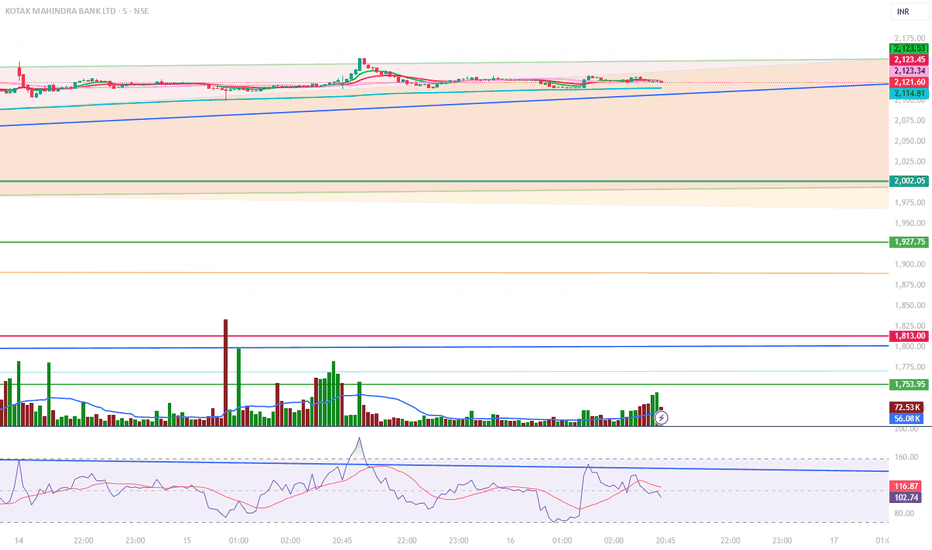Screen dimensions: 932x550
Task: Click the 20:45 label nearest the chart's right end
Action: (x=665, y=540)
